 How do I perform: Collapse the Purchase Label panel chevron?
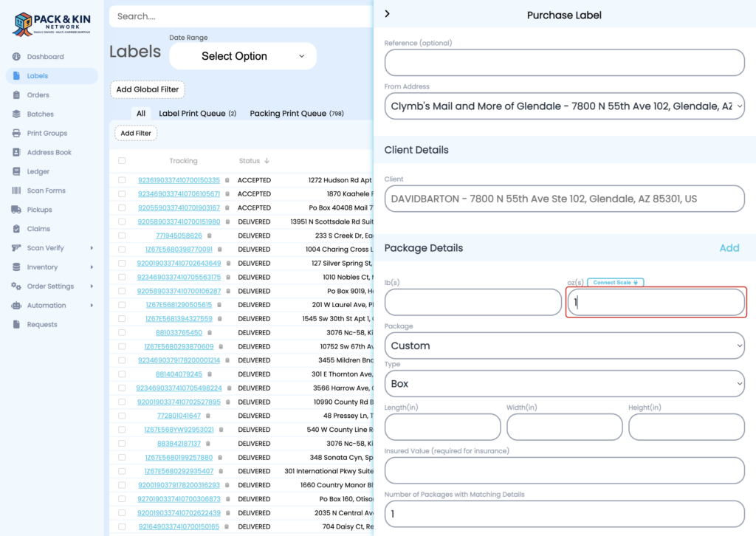click(388, 14)
